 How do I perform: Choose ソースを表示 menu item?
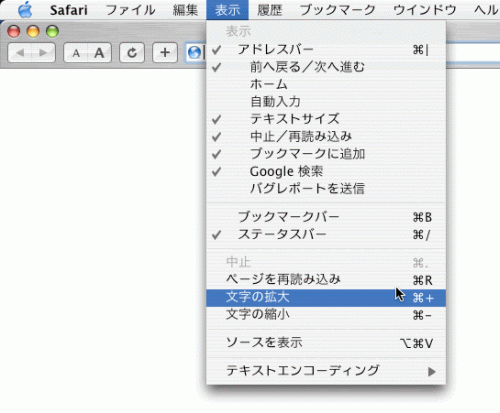pyautogui.click(x=326, y=343)
